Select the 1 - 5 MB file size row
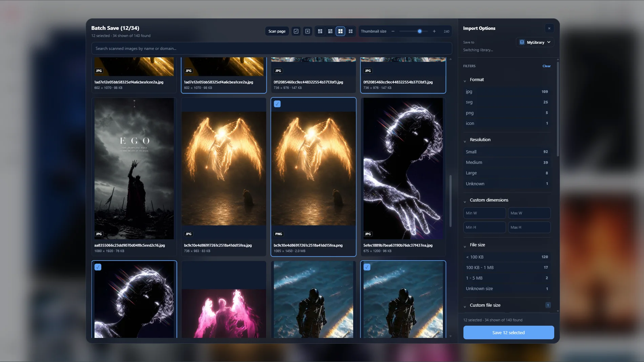 pos(507,278)
